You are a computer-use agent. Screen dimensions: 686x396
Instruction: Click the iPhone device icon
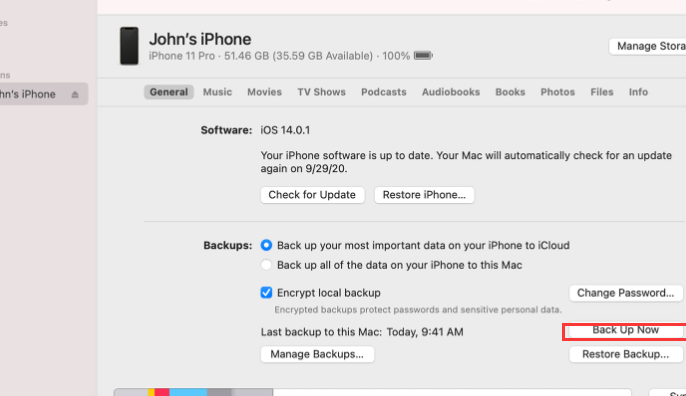[129, 46]
